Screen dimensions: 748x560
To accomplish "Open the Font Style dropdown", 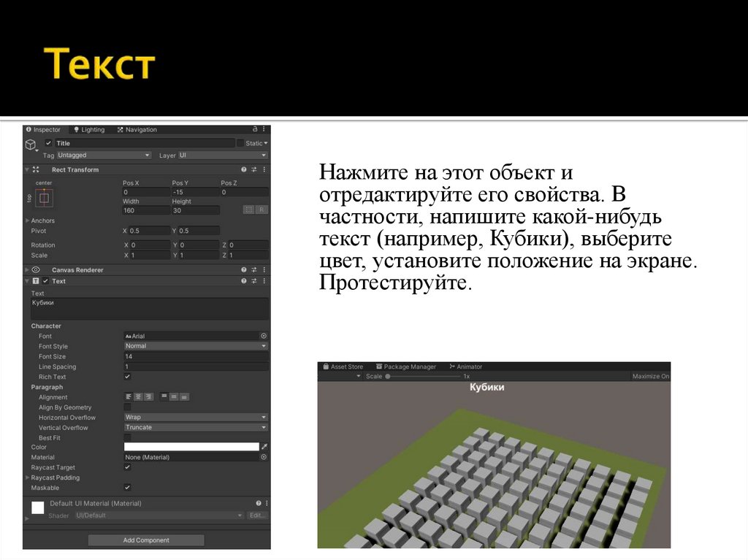I will pyautogui.click(x=196, y=346).
